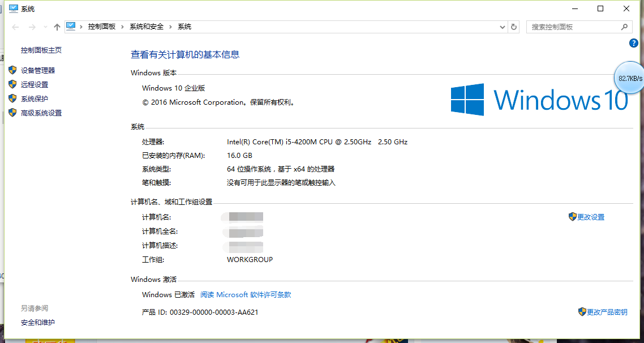Select the WORKGROUP value

pyautogui.click(x=250, y=260)
